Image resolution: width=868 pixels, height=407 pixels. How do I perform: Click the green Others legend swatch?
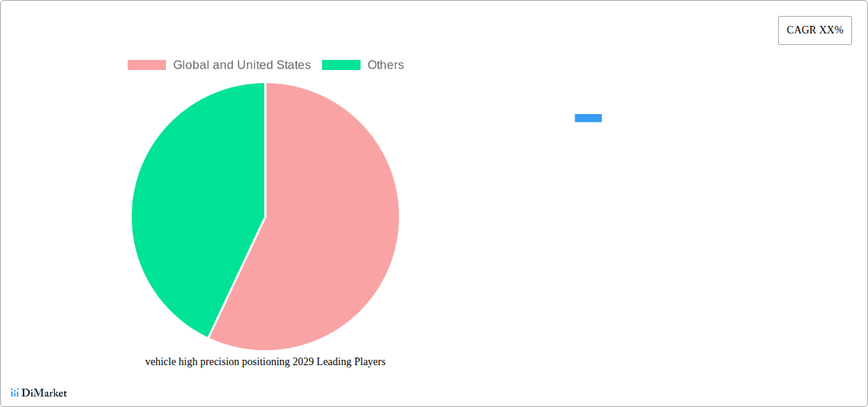point(341,65)
